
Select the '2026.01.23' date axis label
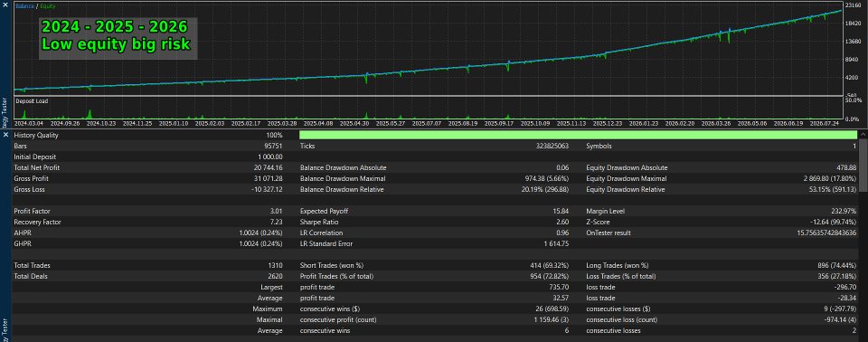point(645,124)
